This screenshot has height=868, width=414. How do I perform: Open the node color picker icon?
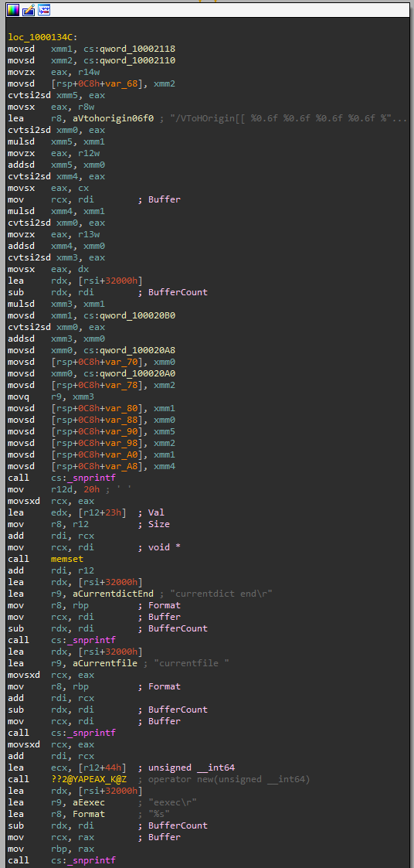(12, 9)
